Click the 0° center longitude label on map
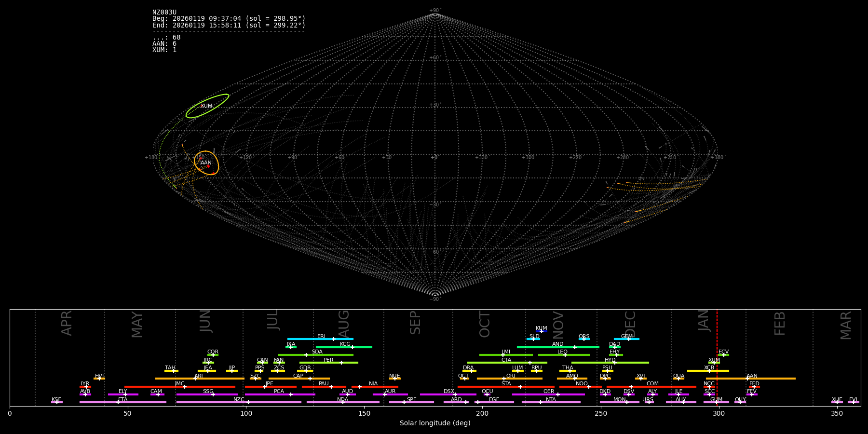Viewport: 868px width, 434px height. point(434,158)
